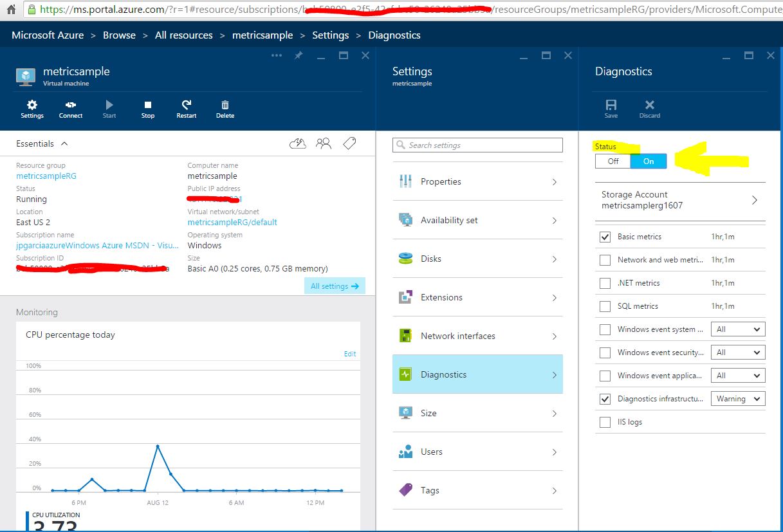Screen dimensions: 783x532
Task: Enable the IIS logs checkbox
Action: pyautogui.click(x=605, y=422)
